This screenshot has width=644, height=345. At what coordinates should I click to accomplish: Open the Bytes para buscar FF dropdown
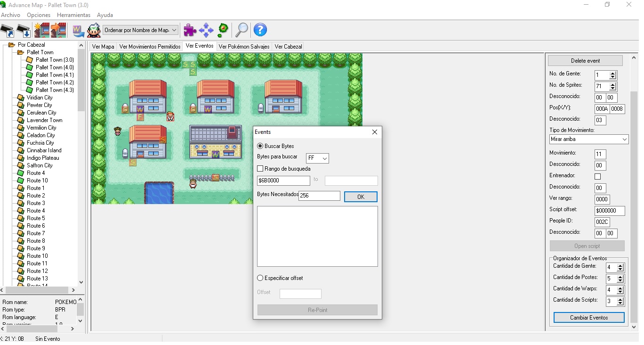coord(317,158)
